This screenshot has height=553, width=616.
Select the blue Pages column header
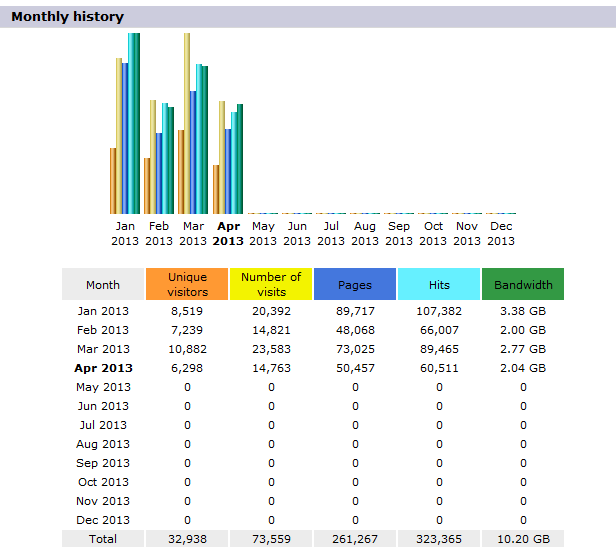point(355,284)
